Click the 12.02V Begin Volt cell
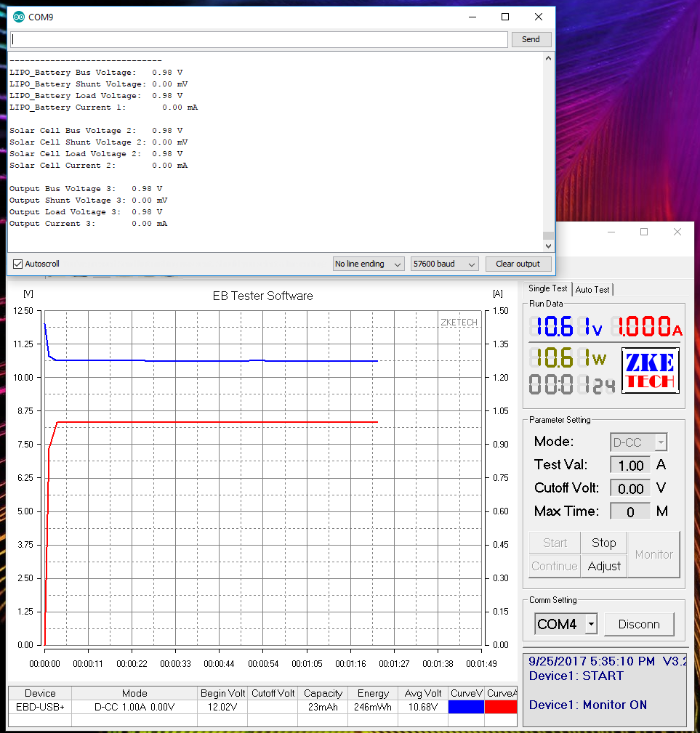This screenshot has width=700, height=733. click(222, 707)
